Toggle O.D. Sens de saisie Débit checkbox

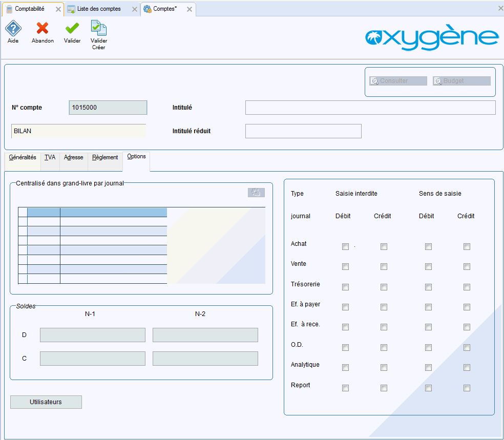(428, 347)
